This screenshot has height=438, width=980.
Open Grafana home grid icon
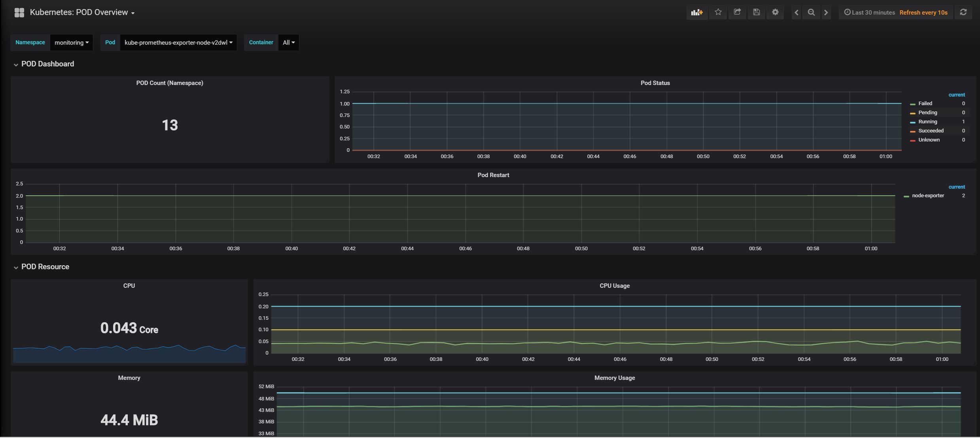pos(19,13)
